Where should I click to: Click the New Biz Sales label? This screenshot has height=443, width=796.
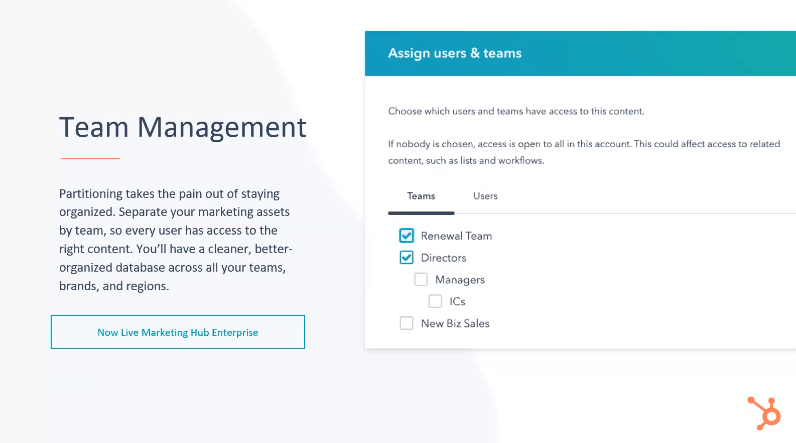[x=455, y=323]
